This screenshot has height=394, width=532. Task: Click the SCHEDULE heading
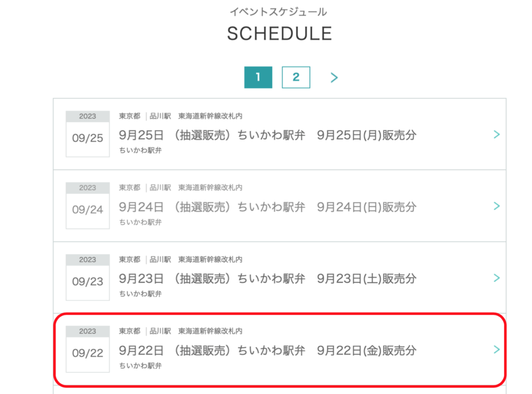(280, 34)
